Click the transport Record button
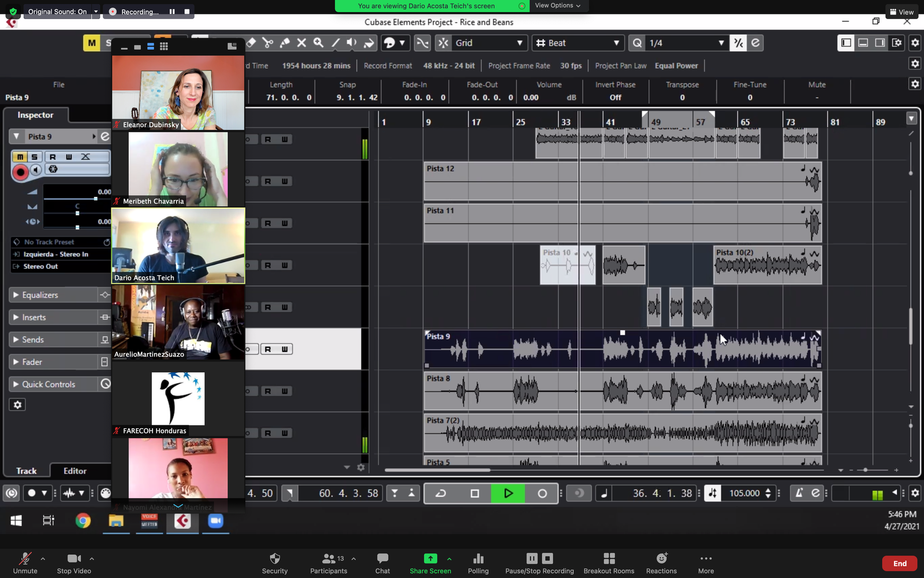Screen dimensions: 924x578 (x=542, y=493)
